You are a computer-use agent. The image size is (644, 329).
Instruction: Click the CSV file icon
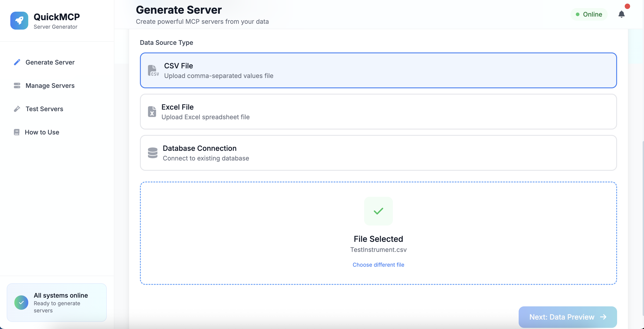click(x=153, y=70)
